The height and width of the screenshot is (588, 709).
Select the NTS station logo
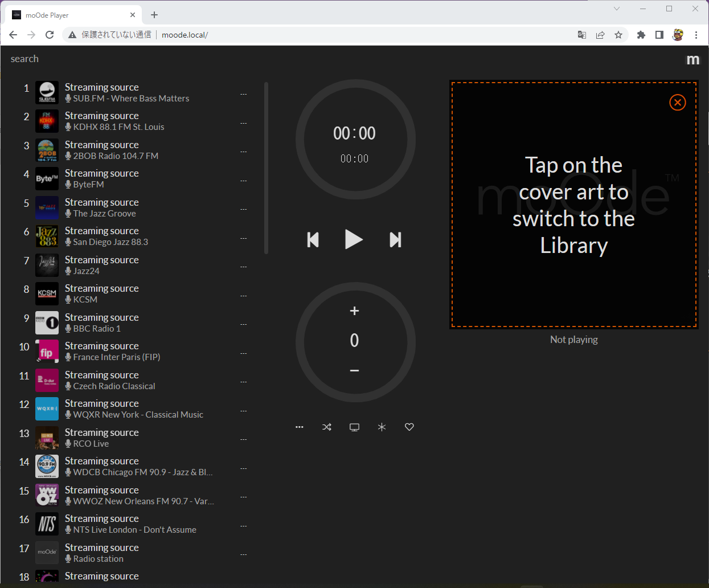click(47, 524)
